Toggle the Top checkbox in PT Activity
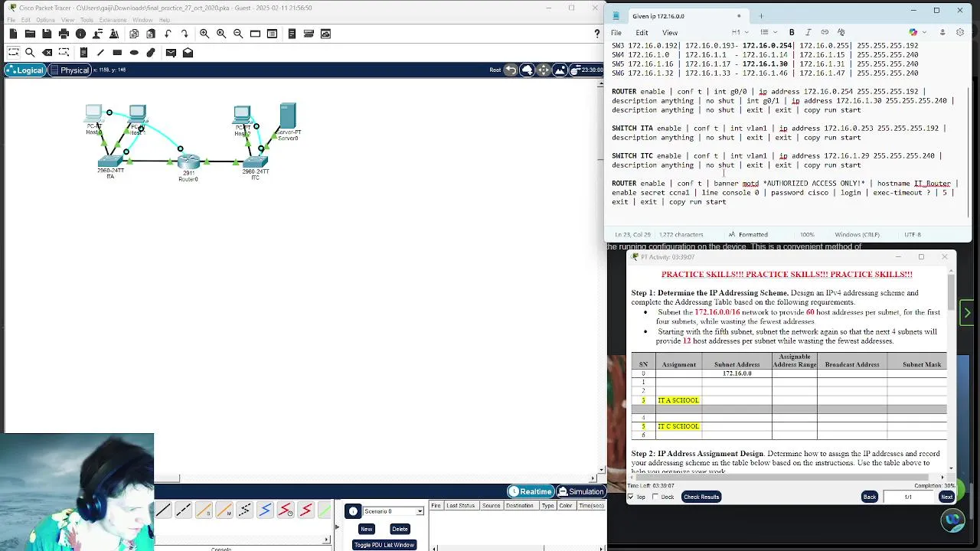The height and width of the screenshot is (551, 980). 631,497
